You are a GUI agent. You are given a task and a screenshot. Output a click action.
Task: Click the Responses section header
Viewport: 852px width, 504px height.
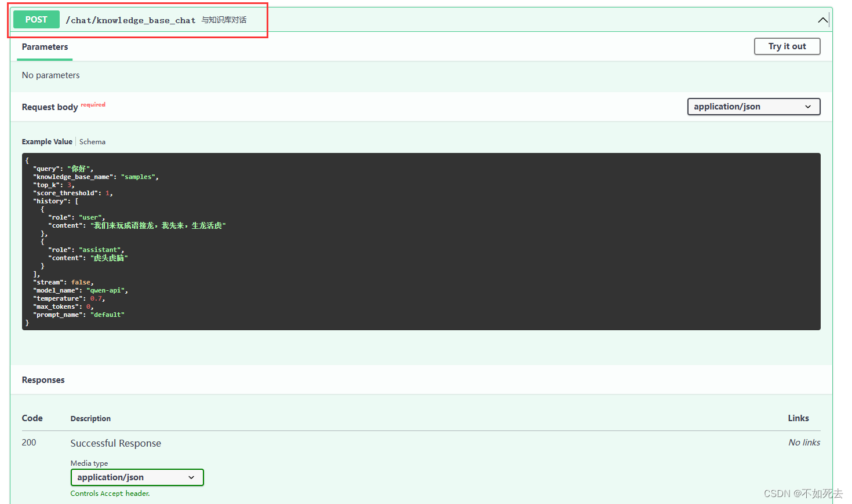coord(43,379)
